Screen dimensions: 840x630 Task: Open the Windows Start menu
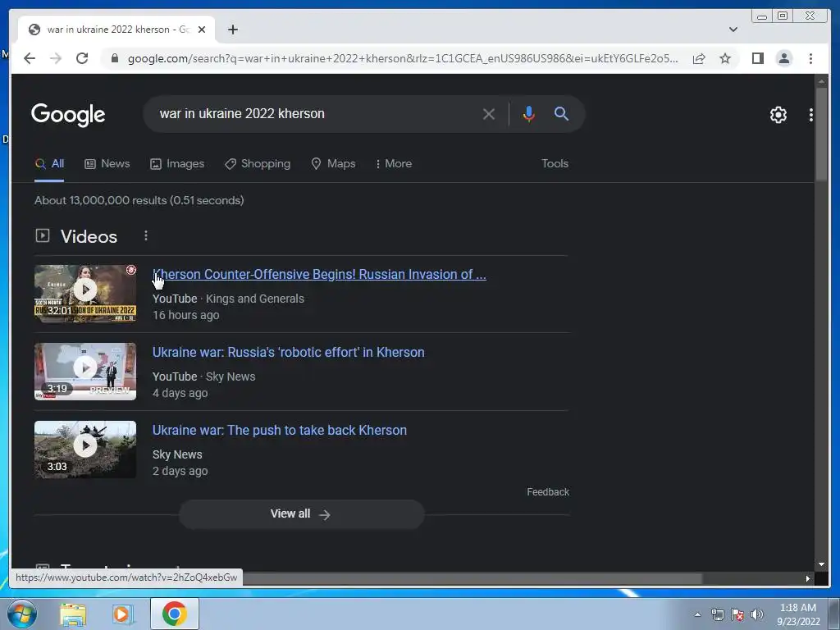(x=22, y=614)
